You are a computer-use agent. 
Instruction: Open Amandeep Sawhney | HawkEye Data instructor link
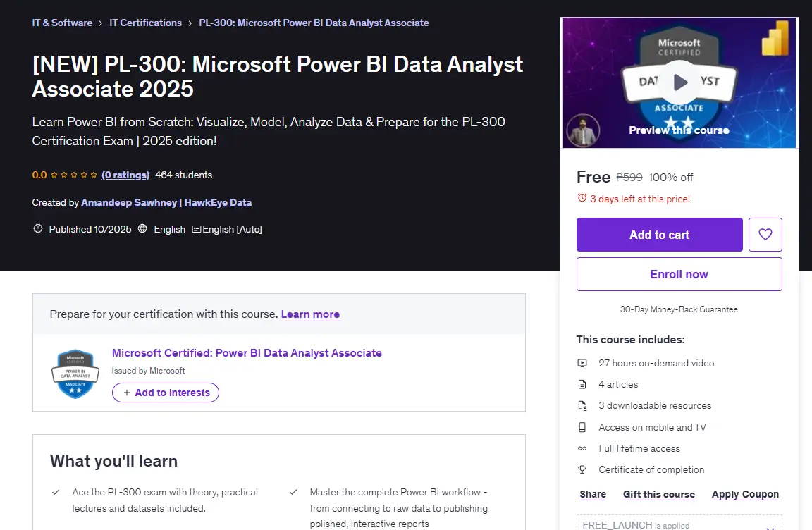[x=166, y=202]
